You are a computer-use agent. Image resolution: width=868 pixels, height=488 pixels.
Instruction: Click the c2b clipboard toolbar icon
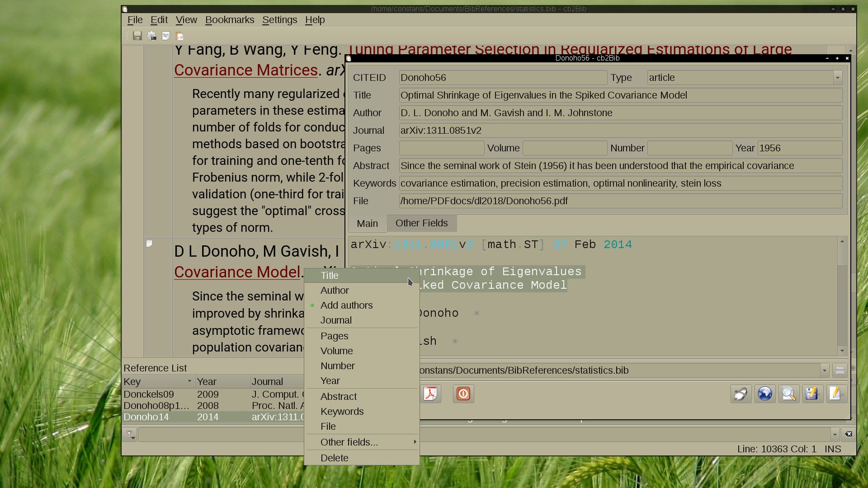[179, 36]
